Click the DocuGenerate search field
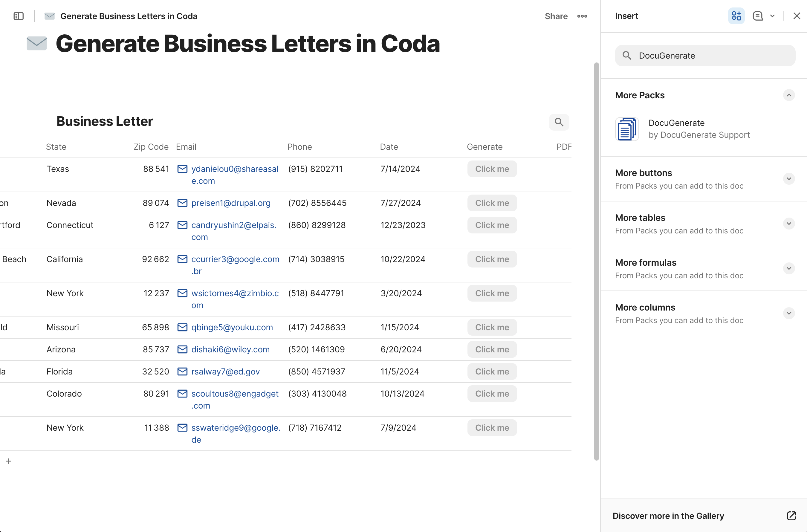This screenshot has height=532, width=807. tap(706, 56)
